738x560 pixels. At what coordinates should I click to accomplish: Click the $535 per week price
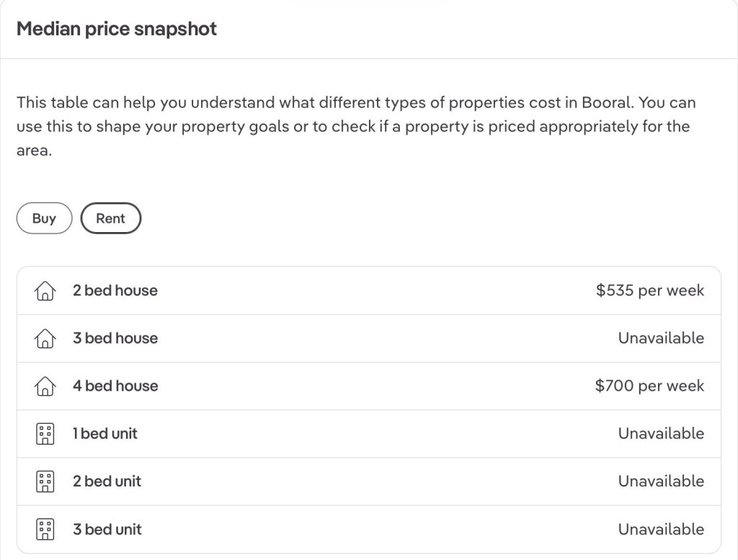tap(650, 290)
